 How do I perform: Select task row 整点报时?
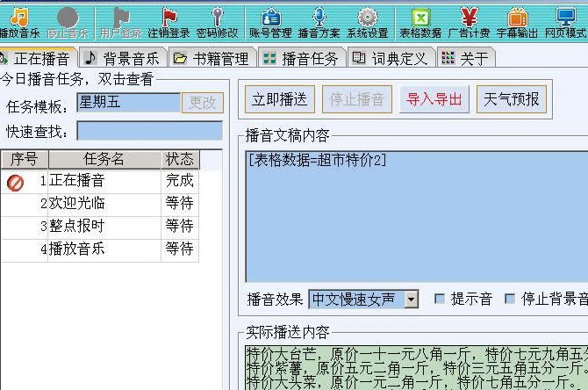tap(100, 227)
